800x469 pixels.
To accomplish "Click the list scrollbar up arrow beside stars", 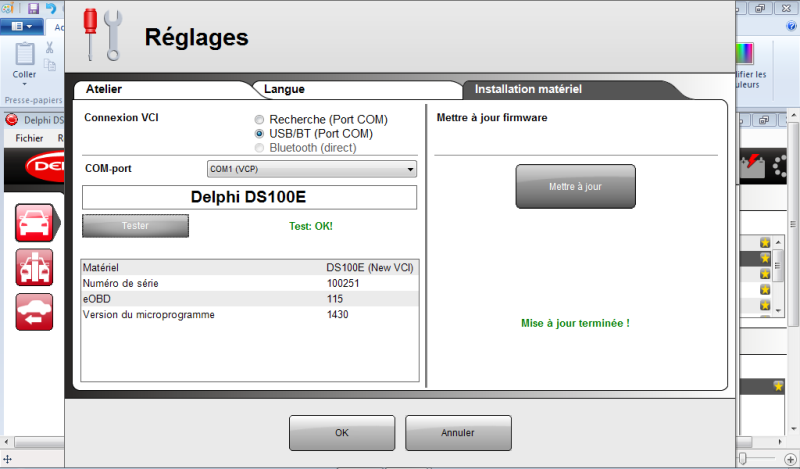I will tap(778, 242).
